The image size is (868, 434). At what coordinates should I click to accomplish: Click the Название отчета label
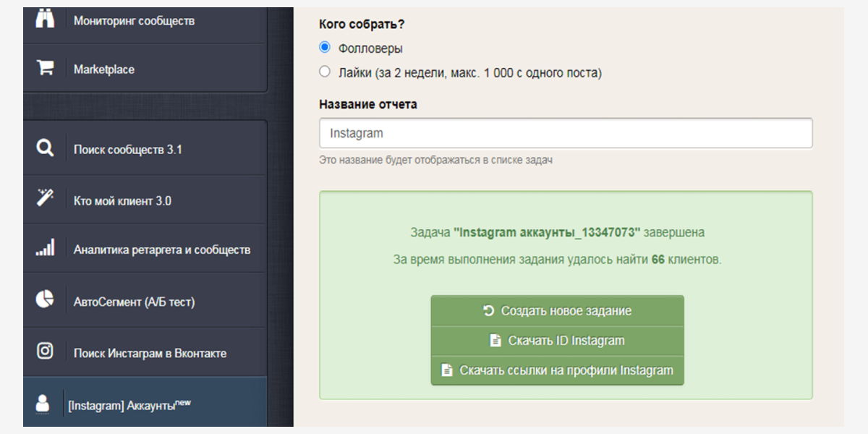tap(368, 104)
